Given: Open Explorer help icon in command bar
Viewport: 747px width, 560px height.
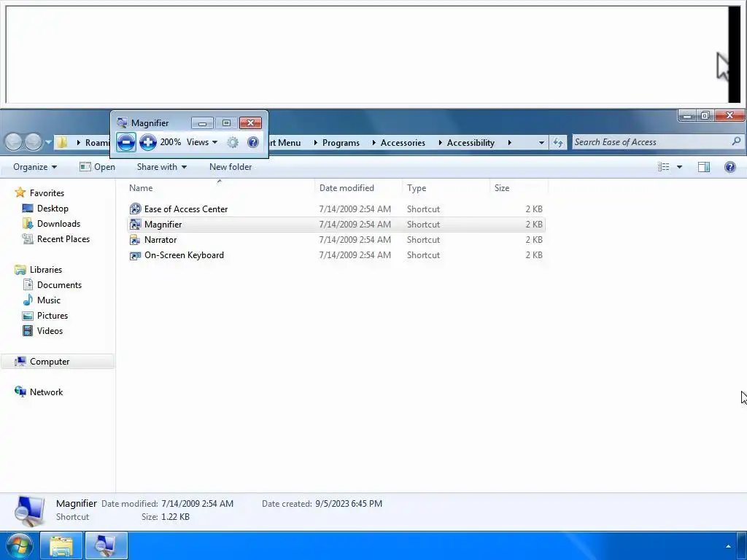Looking at the screenshot, I should [729, 167].
